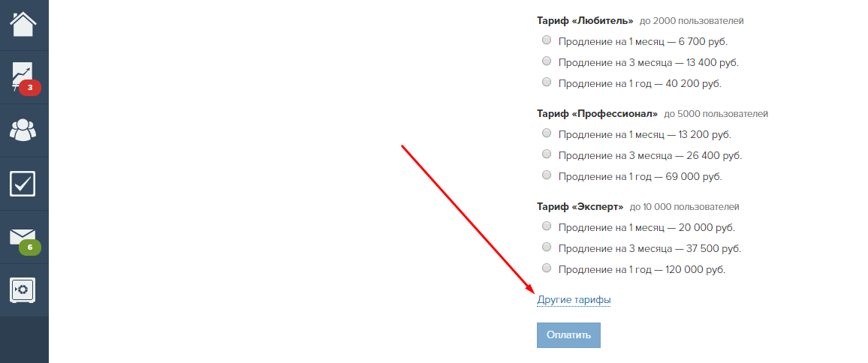Click the red notification badge showing 3
This screenshot has width=868, height=363.
click(x=30, y=88)
